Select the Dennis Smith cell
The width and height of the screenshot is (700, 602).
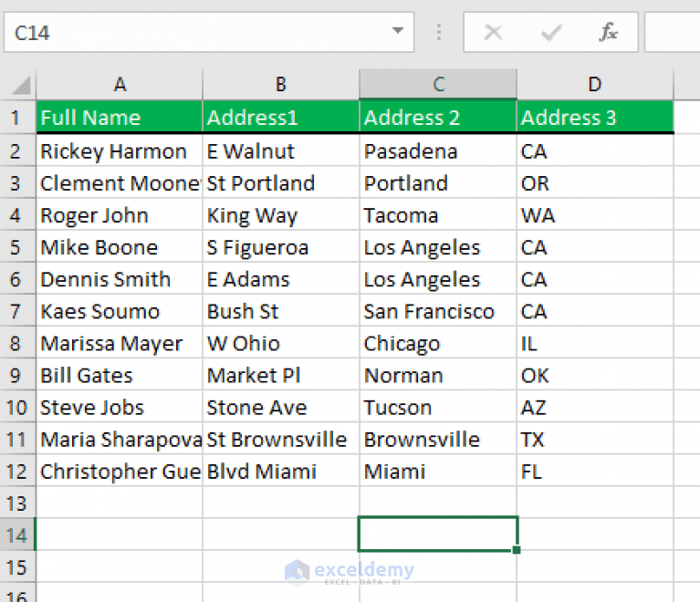point(120,279)
